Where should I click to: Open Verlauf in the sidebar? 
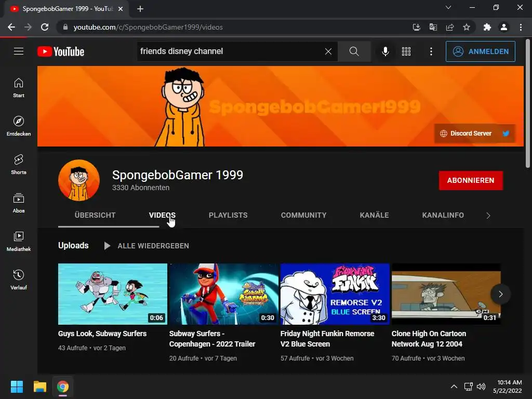pyautogui.click(x=19, y=280)
